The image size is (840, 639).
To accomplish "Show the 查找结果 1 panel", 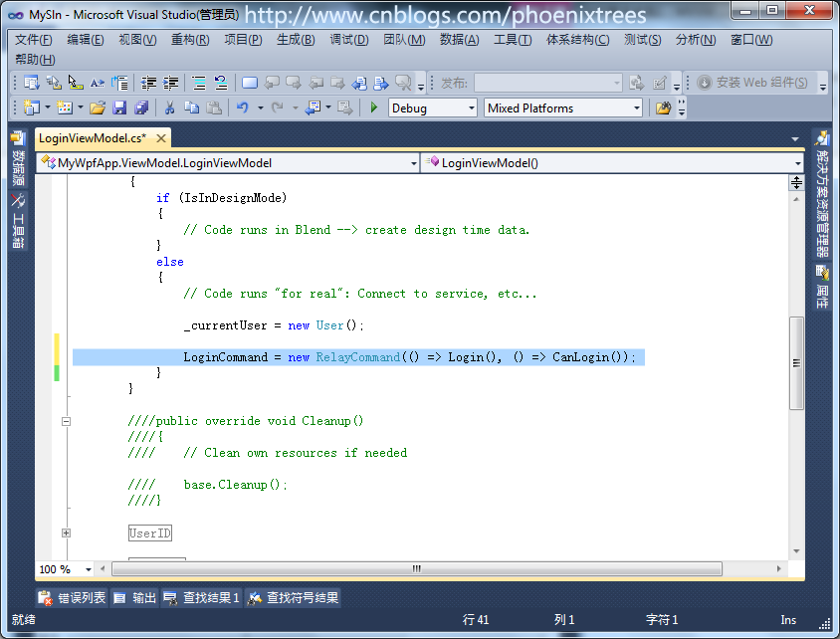I will 201,598.
